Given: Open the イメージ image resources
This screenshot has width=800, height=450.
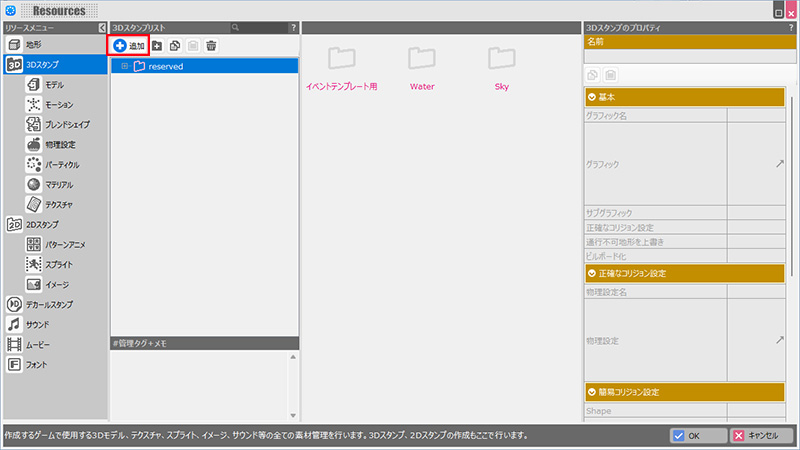Looking at the screenshot, I should [x=65, y=285].
